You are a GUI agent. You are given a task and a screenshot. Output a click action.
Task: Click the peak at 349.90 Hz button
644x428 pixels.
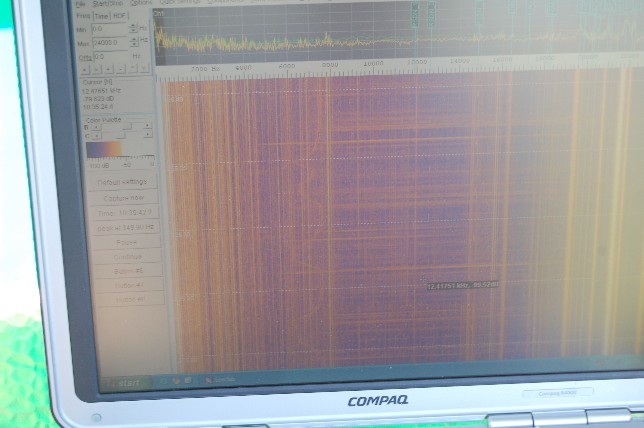pyautogui.click(x=126, y=228)
